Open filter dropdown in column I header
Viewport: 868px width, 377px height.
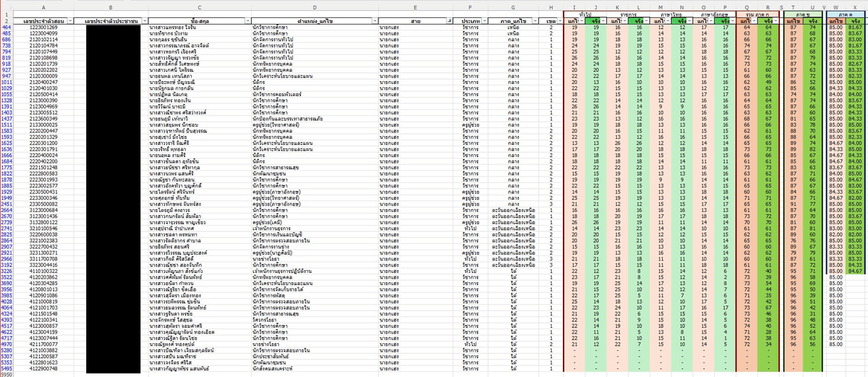[583, 21]
